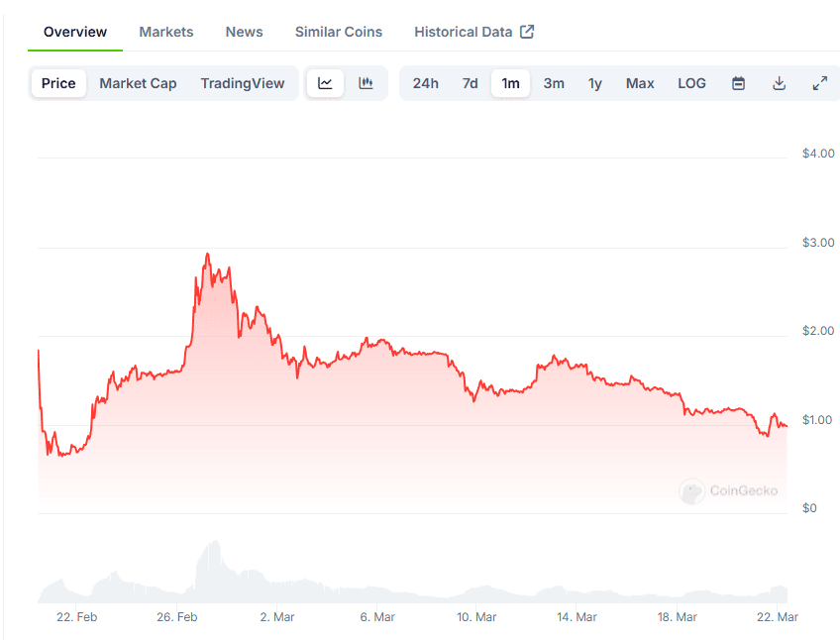The height and width of the screenshot is (640, 840).
Task: Open the TradingView chart option
Action: 243,83
